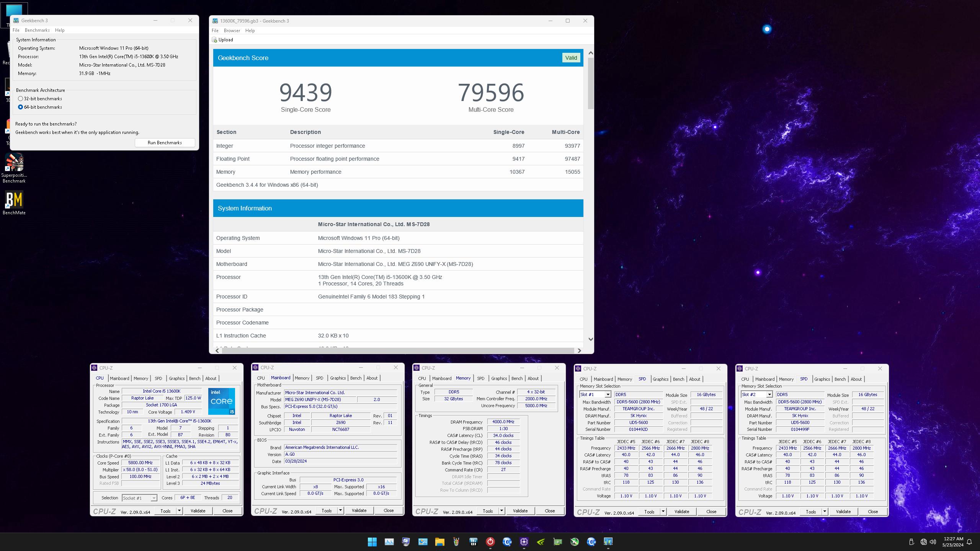Open Help menu in Geekbench results window

click(250, 31)
